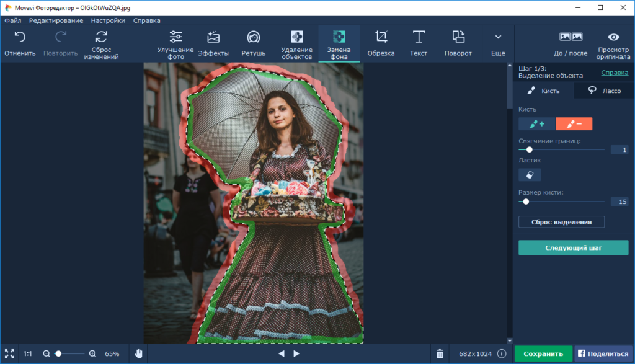This screenshot has width=635, height=364.
Task: Select the red background brush minus
Action: tap(574, 124)
